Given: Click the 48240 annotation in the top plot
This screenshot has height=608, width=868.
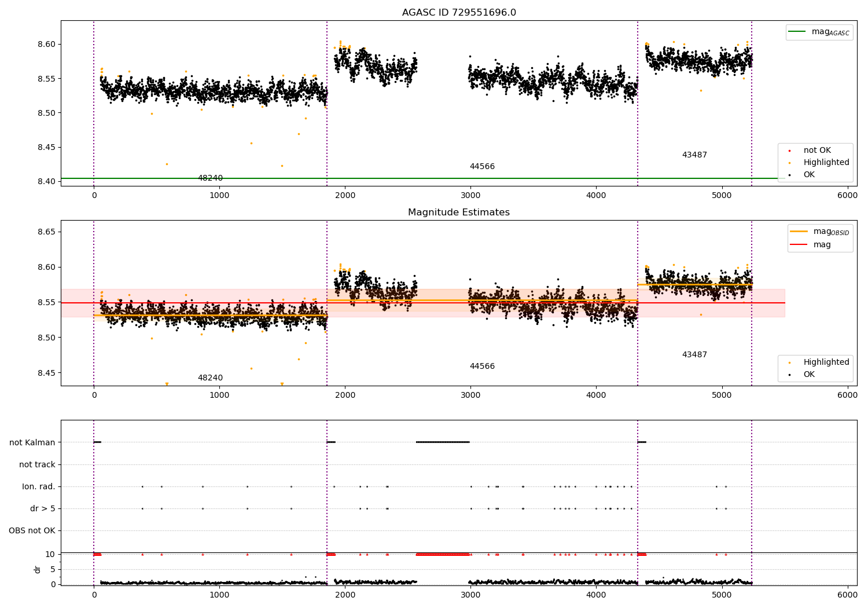Looking at the screenshot, I should pyautogui.click(x=210, y=178).
